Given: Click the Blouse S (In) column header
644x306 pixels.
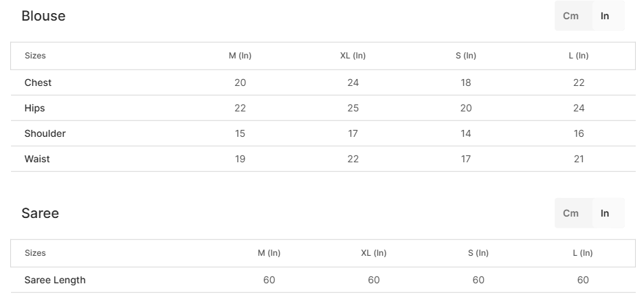Looking at the screenshot, I should (466, 56).
